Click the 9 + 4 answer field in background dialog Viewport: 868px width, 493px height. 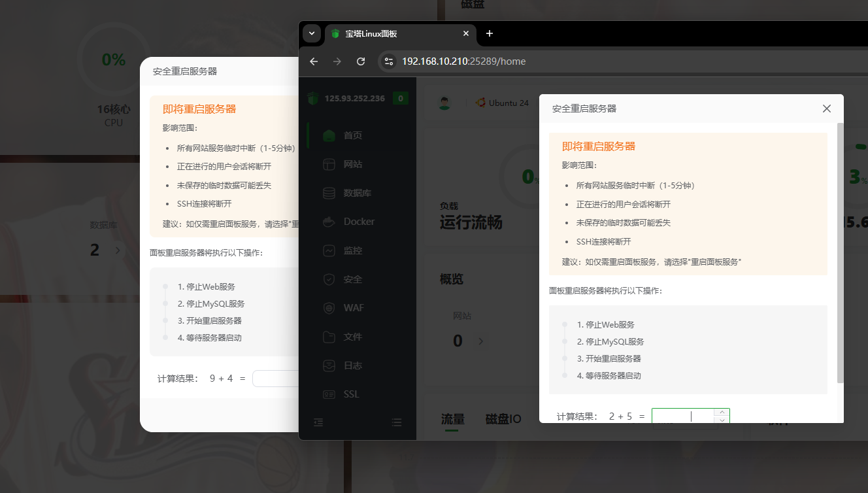coord(276,379)
